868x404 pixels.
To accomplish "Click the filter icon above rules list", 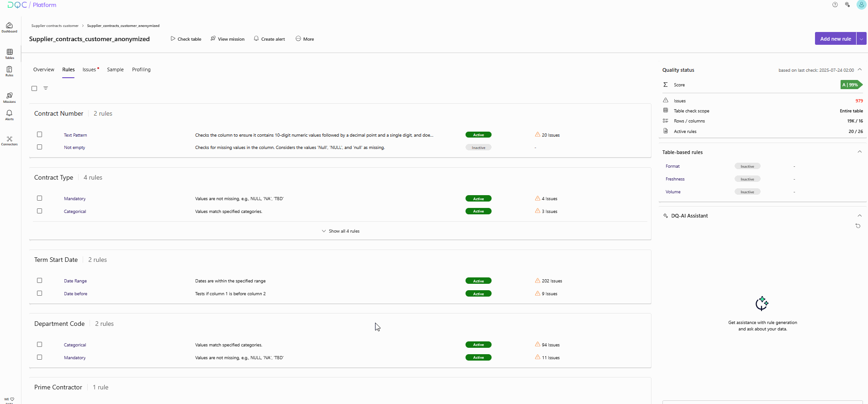I will coord(46,88).
